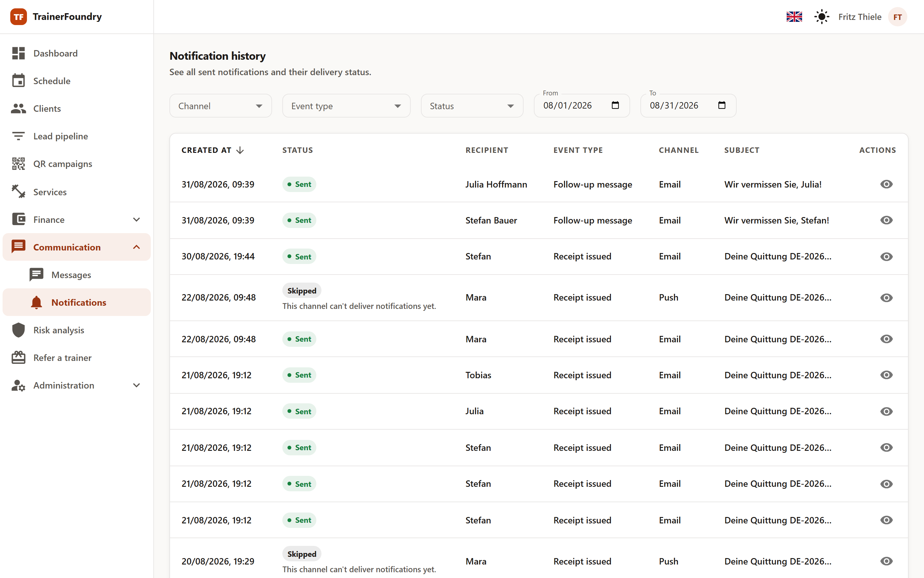Image resolution: width=924 pixels, height=578 pixels.
Task: Click recipient name 'Julia Hoffmann'
Action: pyautogui.click(x=496, y=184)
